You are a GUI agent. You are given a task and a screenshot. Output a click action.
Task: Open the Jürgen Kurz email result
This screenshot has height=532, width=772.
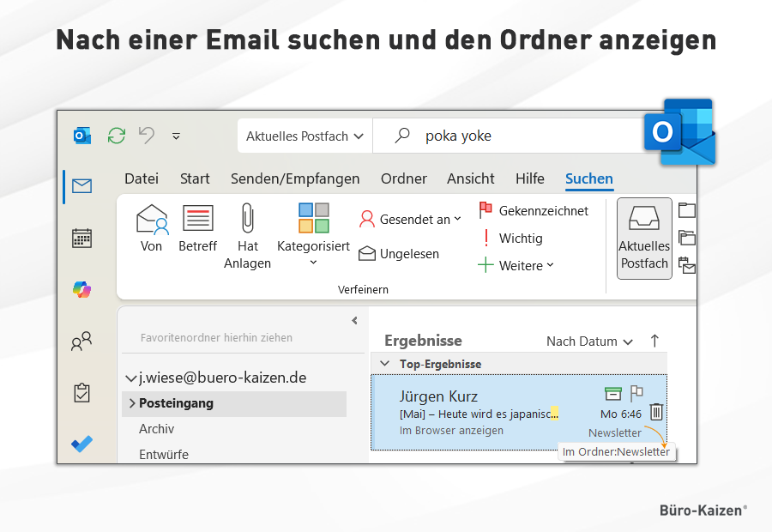pyautogui.click(x=519, y=412)
